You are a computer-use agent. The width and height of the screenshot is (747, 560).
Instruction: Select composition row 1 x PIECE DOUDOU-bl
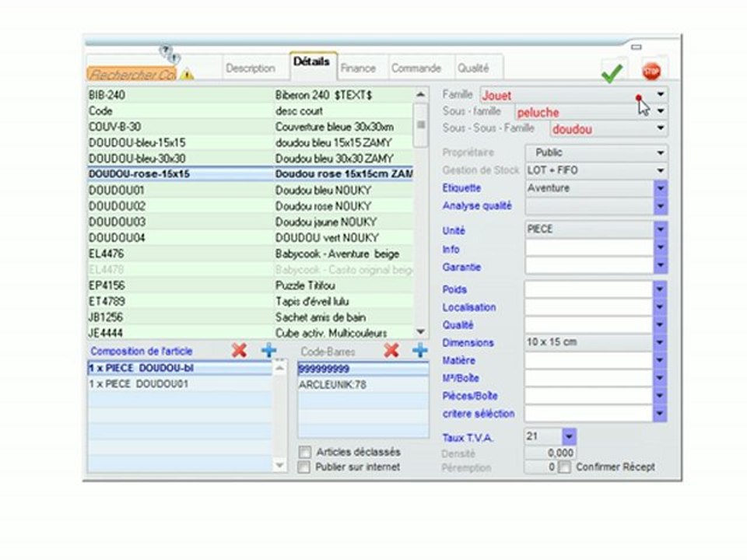(180, 368)
